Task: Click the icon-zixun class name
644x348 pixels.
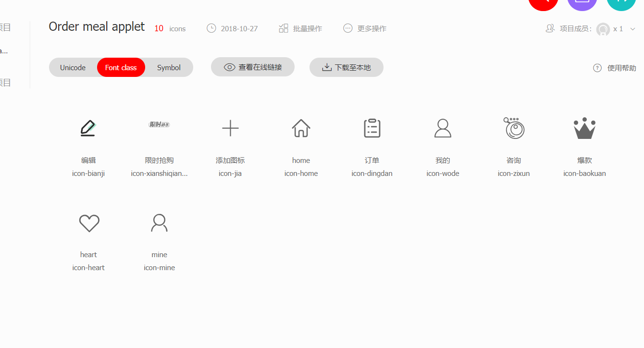Action: pyautogui.click(x=514, y=174)
